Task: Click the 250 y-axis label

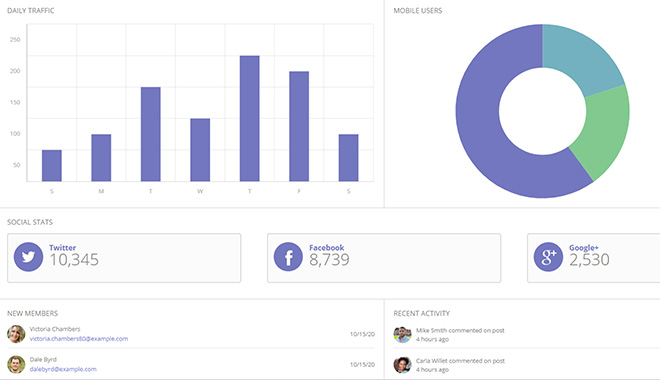Action: point(15,40)
